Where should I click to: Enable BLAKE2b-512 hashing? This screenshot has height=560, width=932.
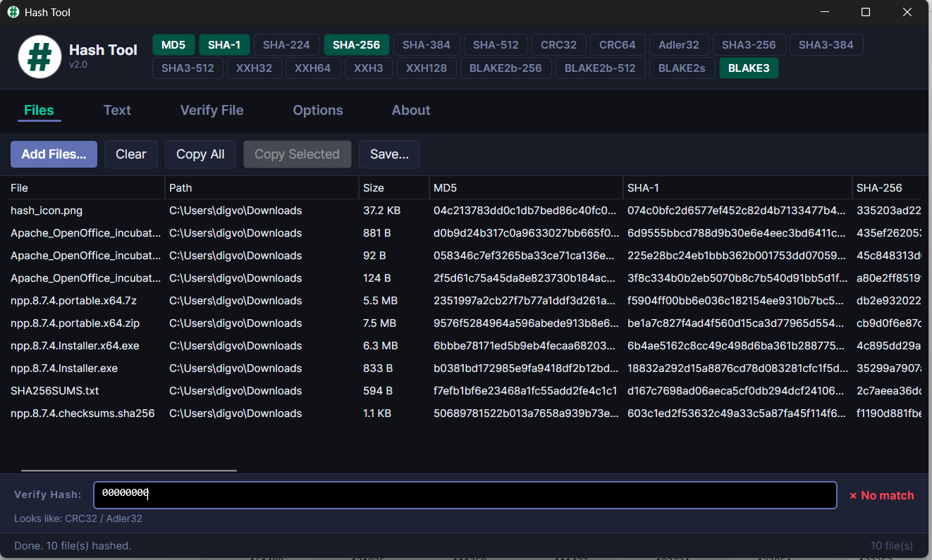tap(600, 68)
